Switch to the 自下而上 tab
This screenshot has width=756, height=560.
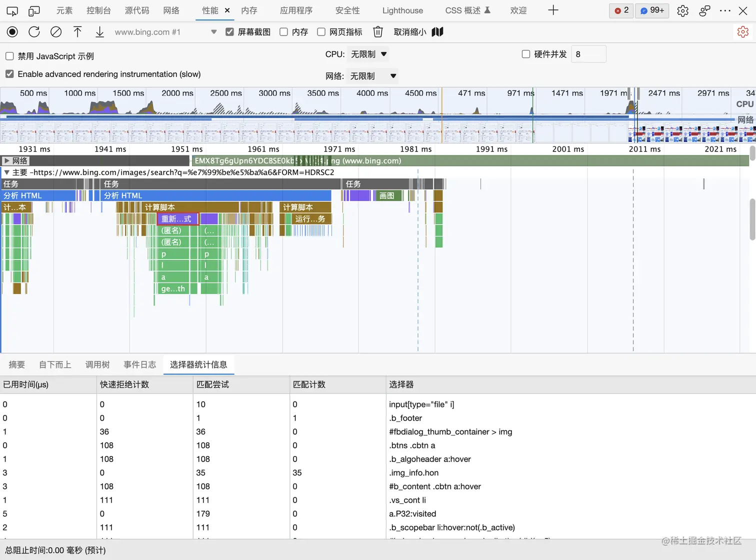(55, 364)
